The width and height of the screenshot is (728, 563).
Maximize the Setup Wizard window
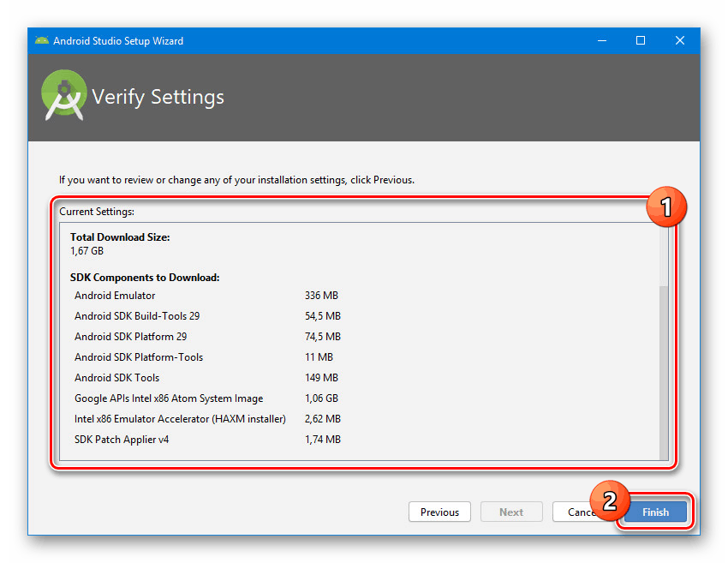coord(641,40)
